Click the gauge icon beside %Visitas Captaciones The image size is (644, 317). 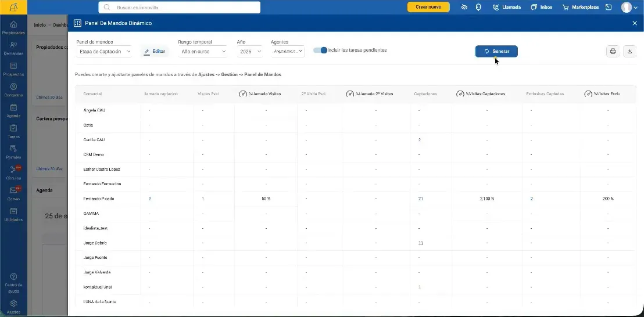pos(460,94)
